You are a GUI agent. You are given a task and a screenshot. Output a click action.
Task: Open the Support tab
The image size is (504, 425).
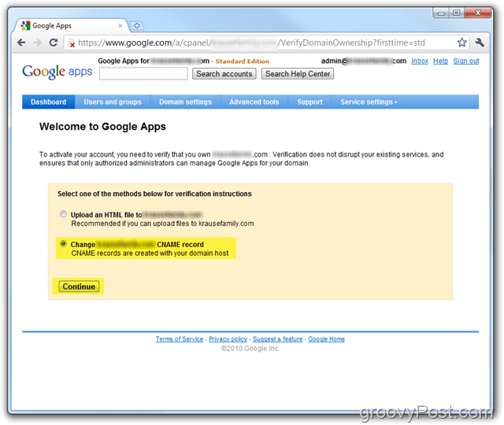click(309, 102)
